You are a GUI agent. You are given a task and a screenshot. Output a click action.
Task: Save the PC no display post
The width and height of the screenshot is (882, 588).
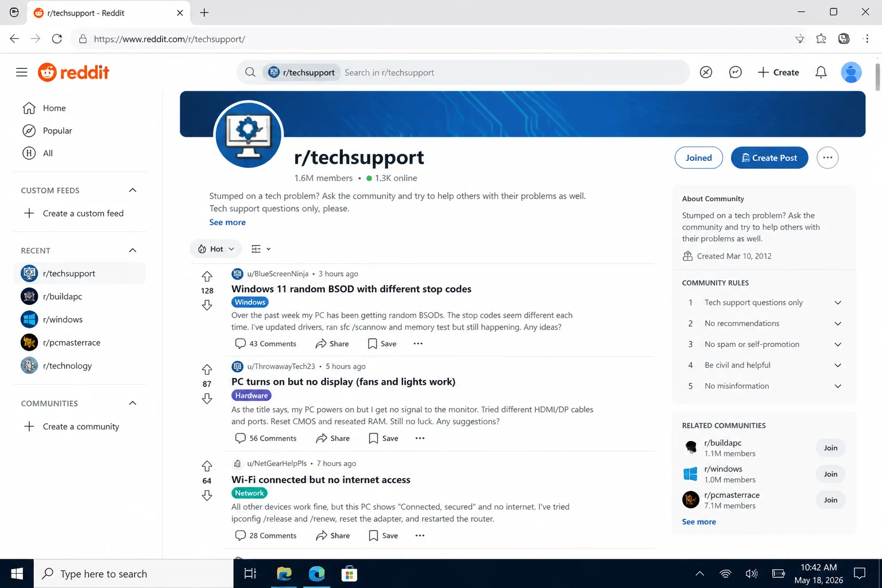(383, 438)
